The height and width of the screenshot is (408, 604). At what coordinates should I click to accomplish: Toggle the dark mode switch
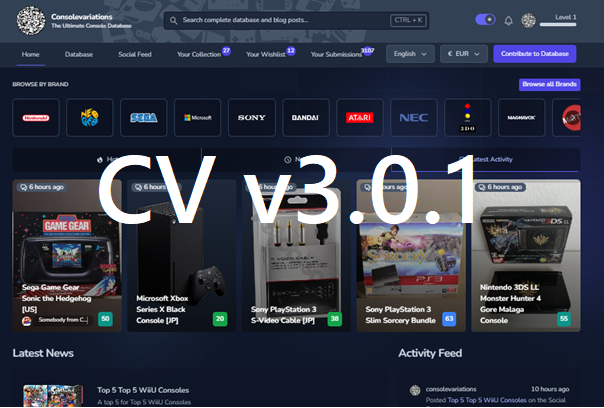coord(485,20)
